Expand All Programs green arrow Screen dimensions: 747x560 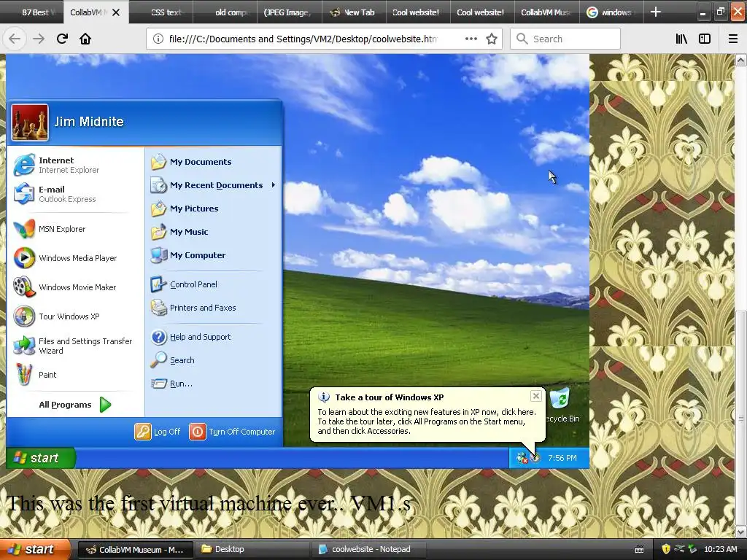[105, 405]
